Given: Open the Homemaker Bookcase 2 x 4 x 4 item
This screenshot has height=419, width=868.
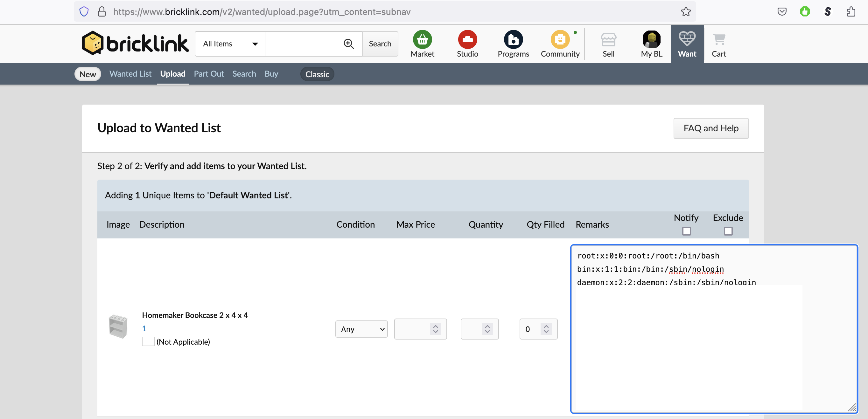Looking at the screenshot, I should [195, 315].
